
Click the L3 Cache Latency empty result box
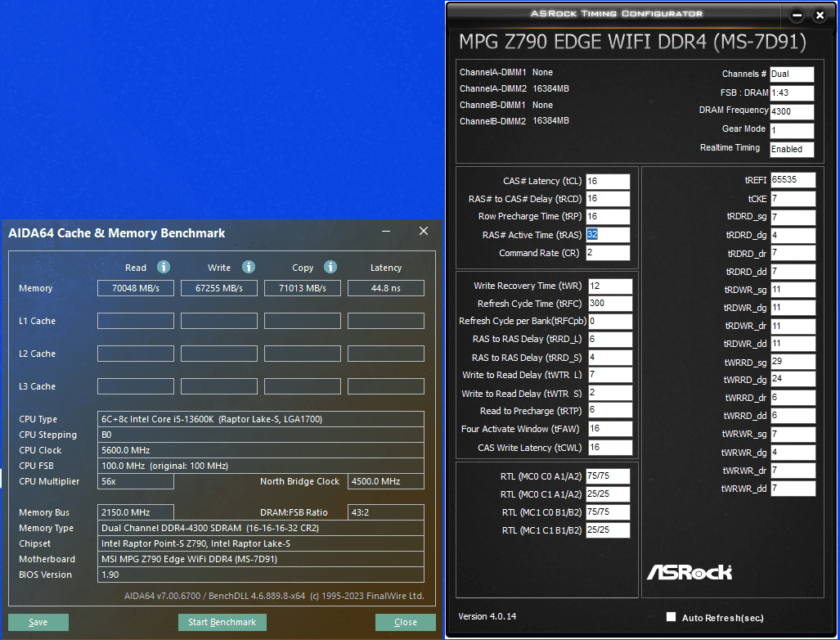(386, 386)
